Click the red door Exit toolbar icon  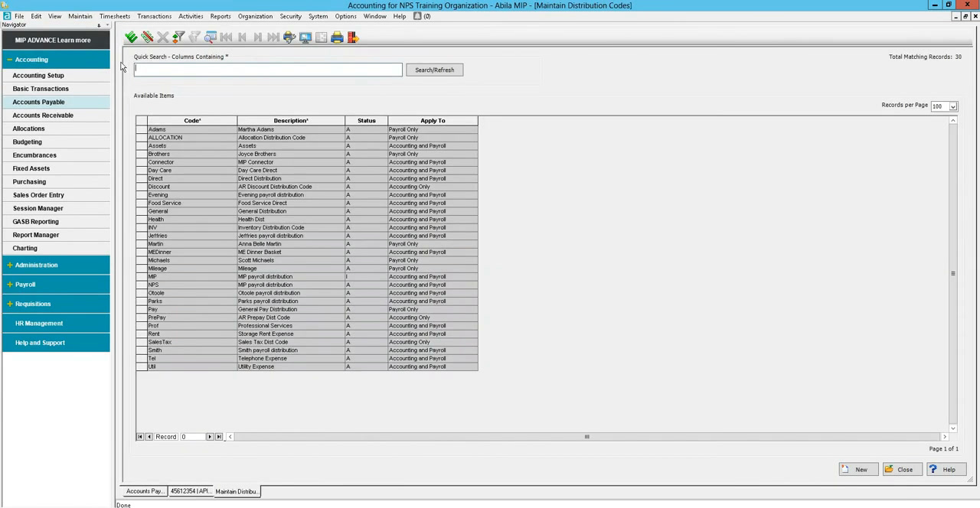coord(353,37)
